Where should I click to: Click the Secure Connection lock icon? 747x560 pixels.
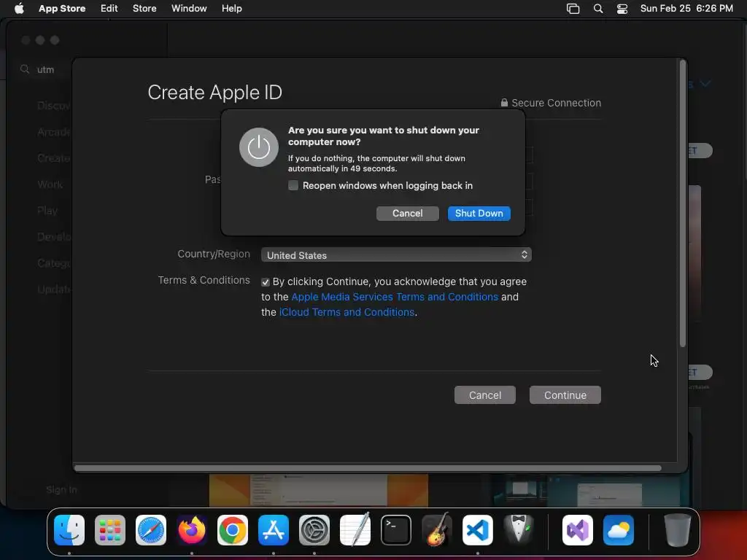[504, 102]
